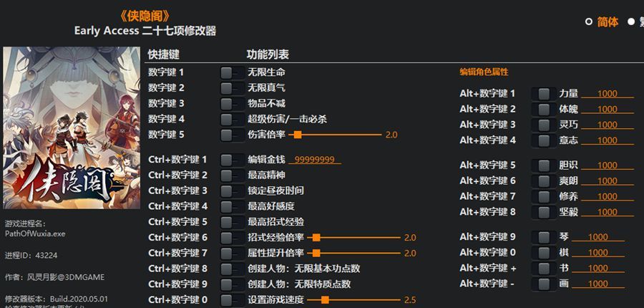The width and height of the screenshot is (644, 308).
Task: Check the 胆识 attribute checkbox
Action: click(543, 165)
